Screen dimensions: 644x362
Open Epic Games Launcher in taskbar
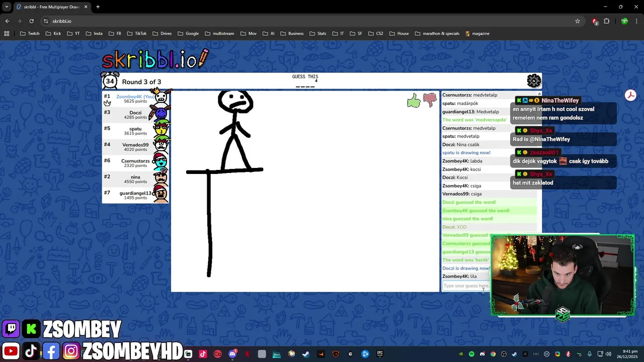coord(380,354)
